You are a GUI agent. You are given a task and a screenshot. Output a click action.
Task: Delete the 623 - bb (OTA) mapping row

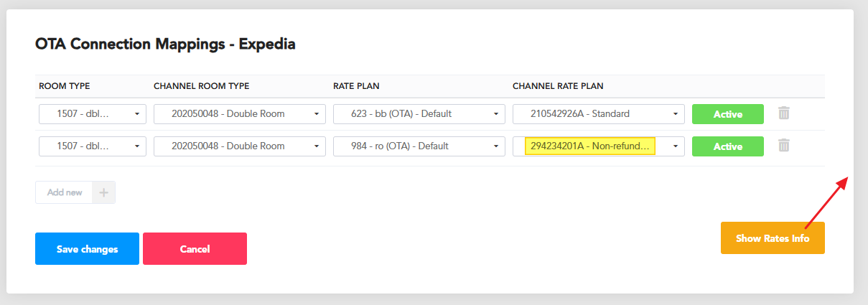[x=784, y=113]
